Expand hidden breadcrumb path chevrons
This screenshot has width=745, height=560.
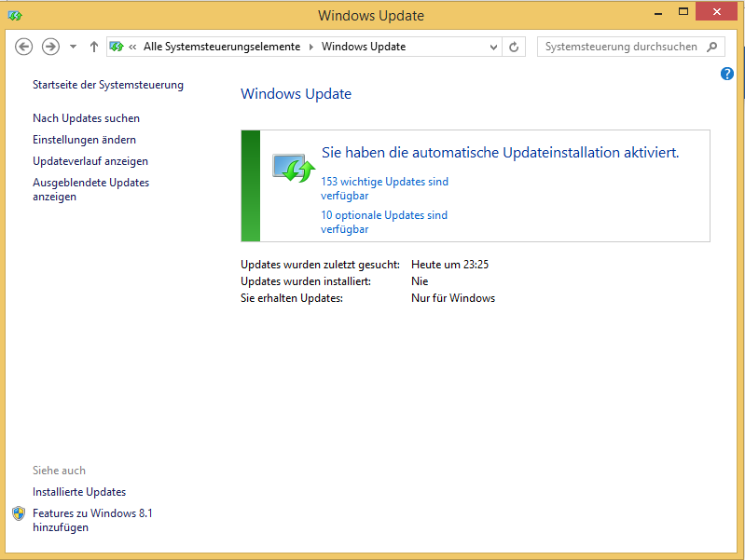(132, 47)
